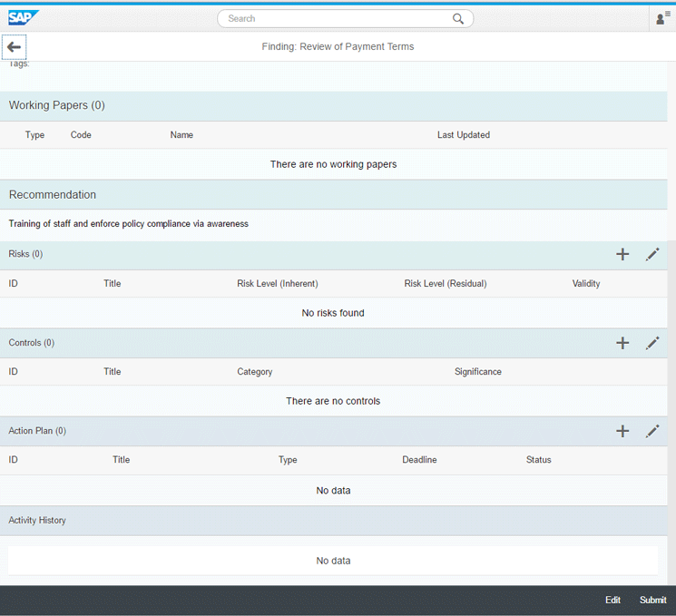The width and height of the screenshot is (676, 616).
Task: Click the 'No data' text under Activity History
Action: pyautogui.click(x=333, y=561)
